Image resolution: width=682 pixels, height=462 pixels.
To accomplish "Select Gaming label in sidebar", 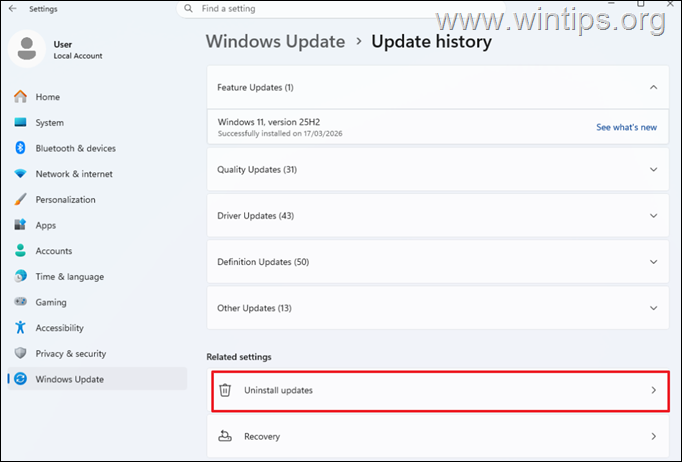I will pyautogui.click(x=51, y=302).
